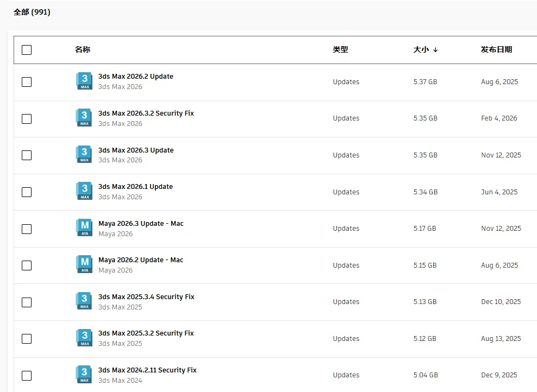Tick checkbox for Maya 2026.3 Update - Mac

27,229
